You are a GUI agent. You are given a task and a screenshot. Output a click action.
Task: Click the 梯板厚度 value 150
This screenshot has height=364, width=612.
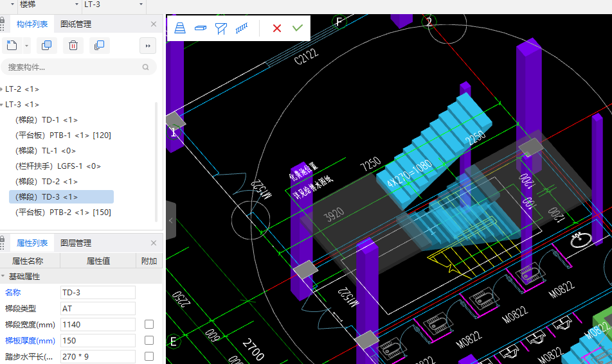point(98,341)
